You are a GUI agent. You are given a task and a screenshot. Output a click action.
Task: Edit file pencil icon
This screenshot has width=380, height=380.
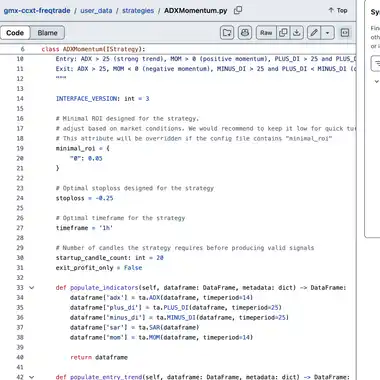point(314,33)
